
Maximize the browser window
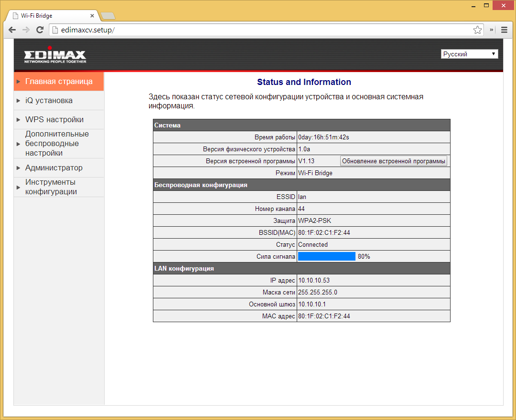pyautogui.click(x=486, y=6)
